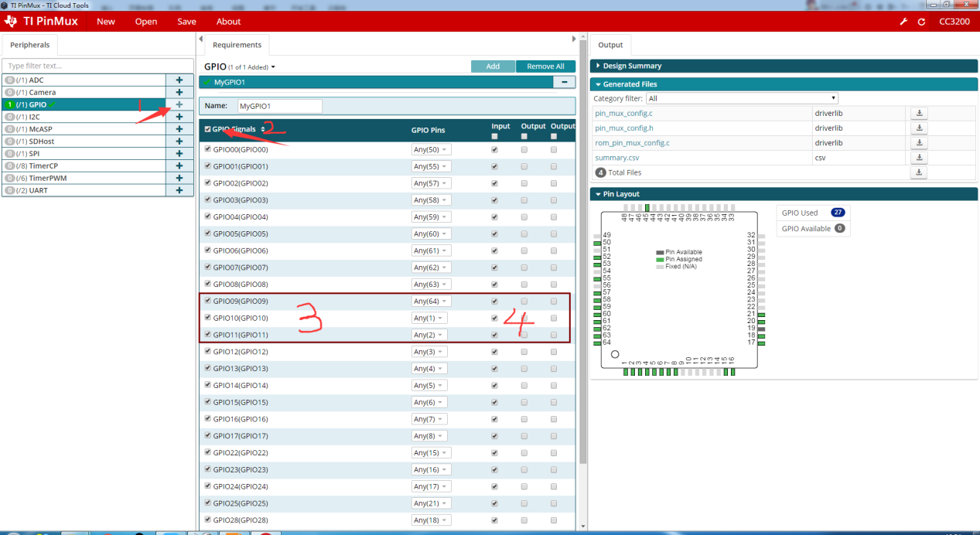This screenshot has width=980, height=535.
Task: Uncheck GPIO12(GPIO12) signal checkbox
Action: pos(207,352)
